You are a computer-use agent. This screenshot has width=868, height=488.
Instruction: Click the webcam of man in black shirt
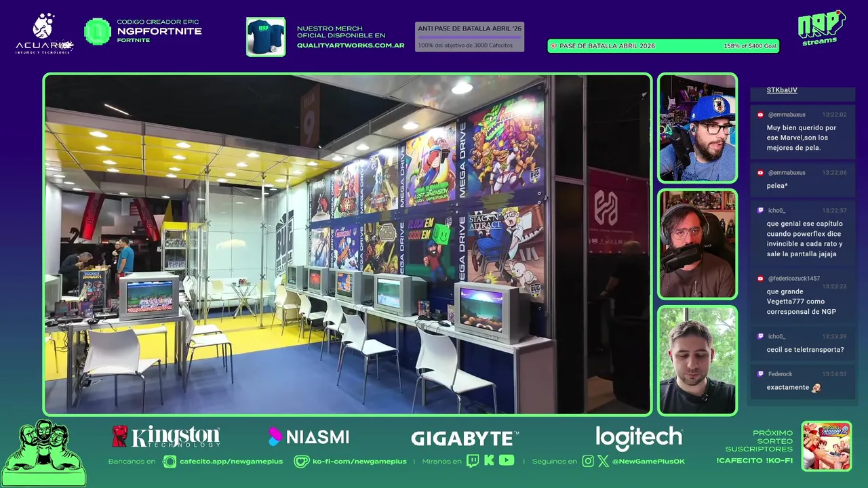697,360
